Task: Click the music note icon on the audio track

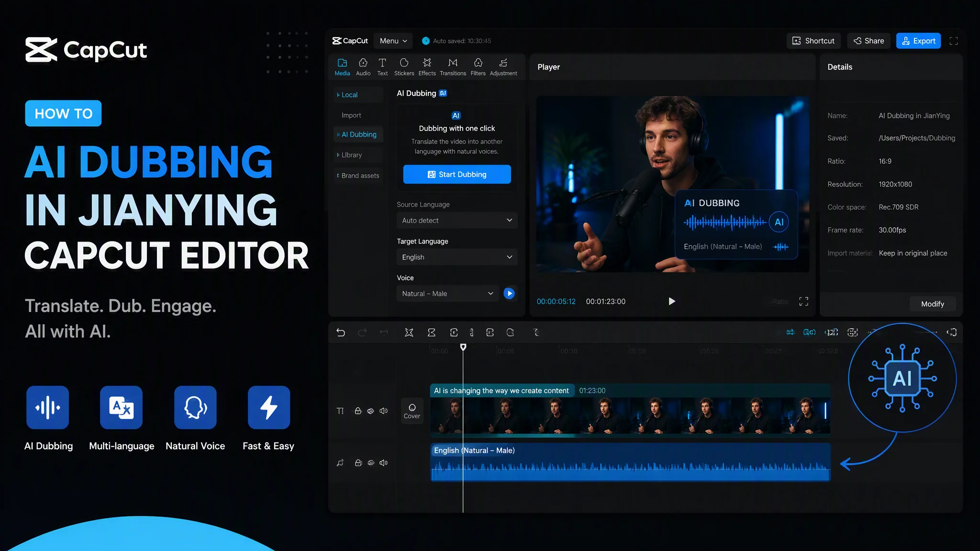Action: point(340,463)
